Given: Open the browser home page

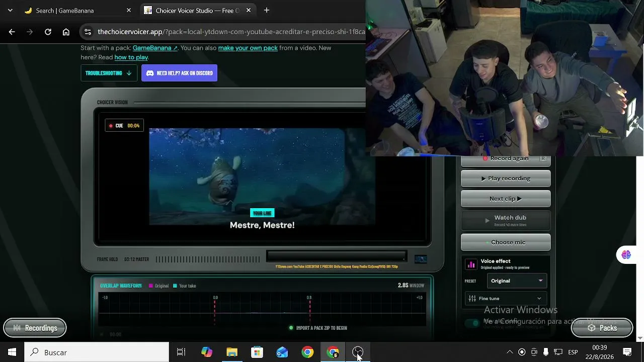Looking at the screenshot, I should [66, 32].
